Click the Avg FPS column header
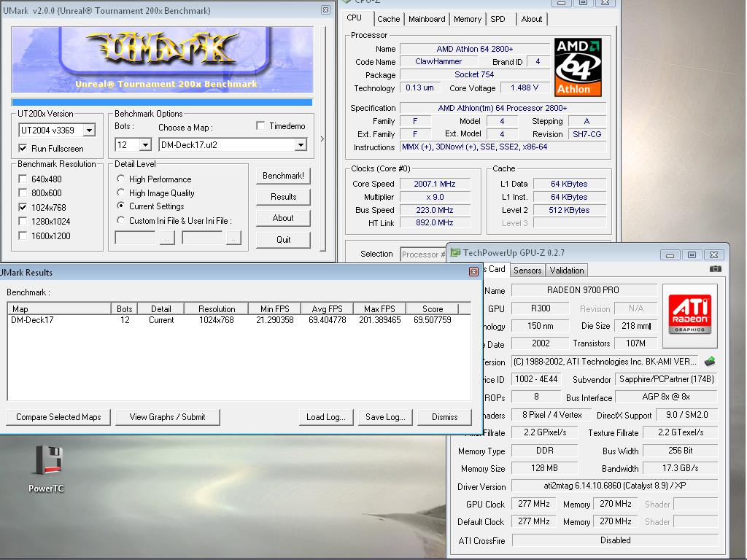The height and width of the screenshot is (560, 747). [327, 308]
